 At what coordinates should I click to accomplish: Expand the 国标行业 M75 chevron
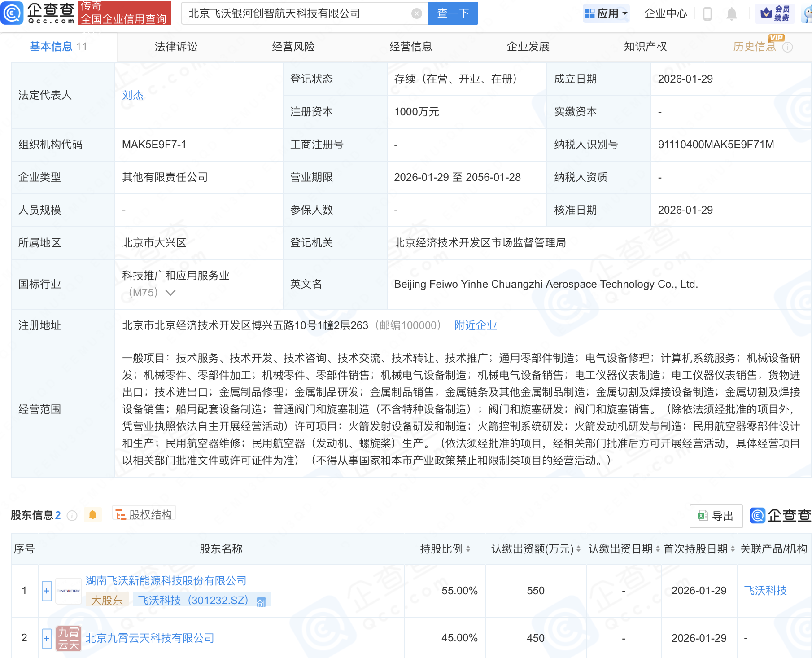click(170, 293)
